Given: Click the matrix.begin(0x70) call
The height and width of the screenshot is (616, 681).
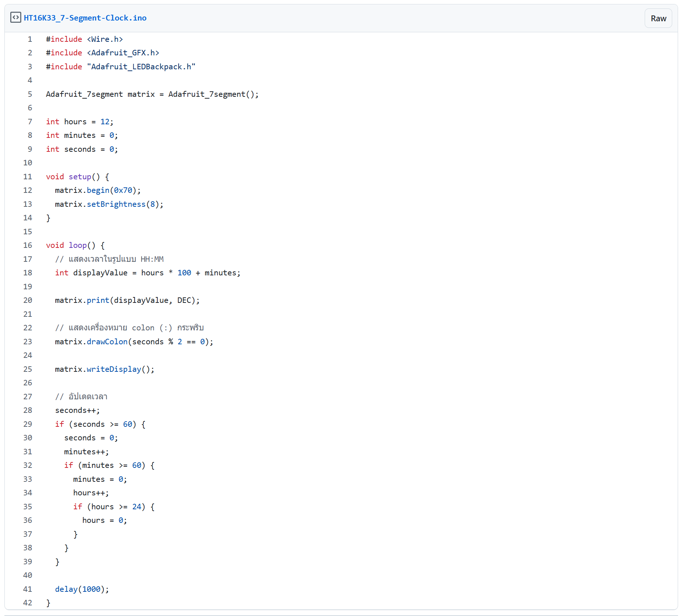Looking at the screenshot, I should pos(98,190).
